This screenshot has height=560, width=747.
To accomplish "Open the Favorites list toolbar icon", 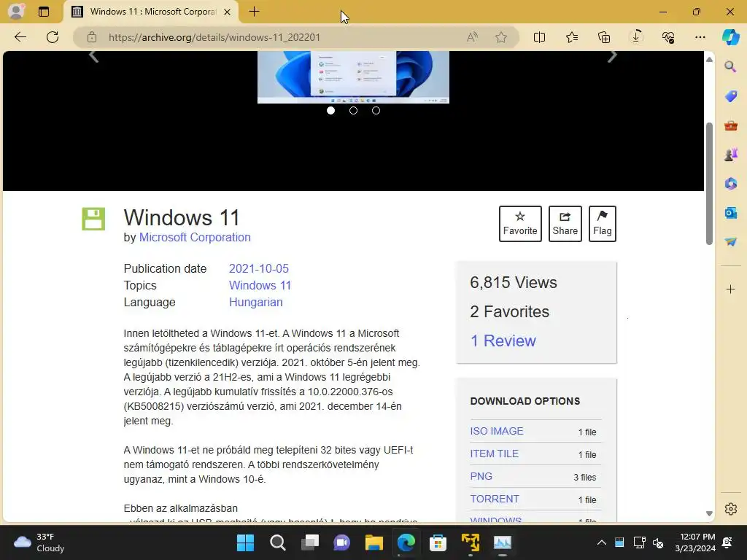I will (x=572, y=37).
